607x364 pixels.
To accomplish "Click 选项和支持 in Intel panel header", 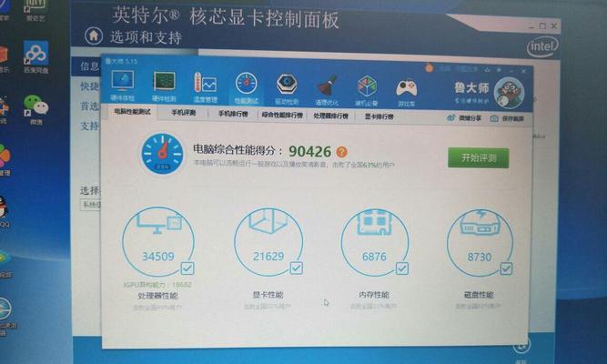I will tap(146, 37).
